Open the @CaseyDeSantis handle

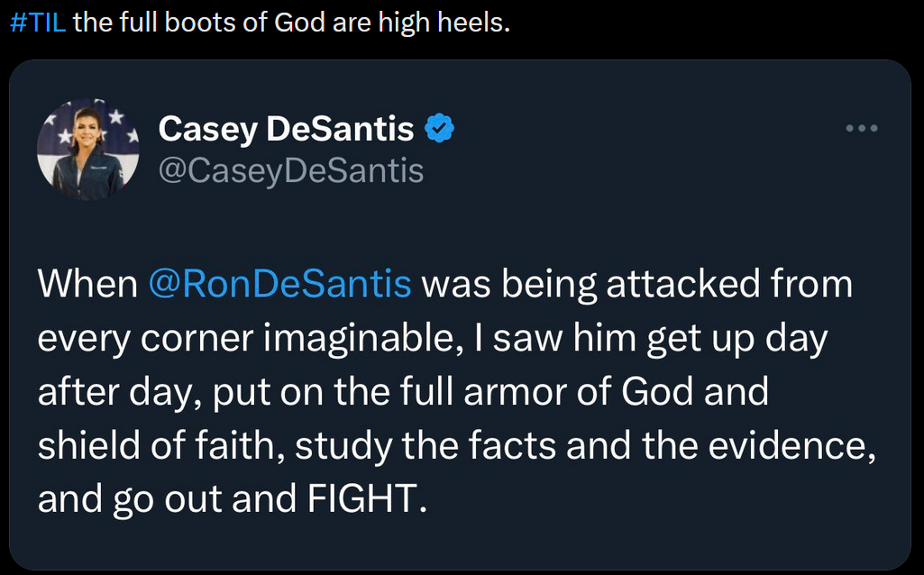(291, 171)
